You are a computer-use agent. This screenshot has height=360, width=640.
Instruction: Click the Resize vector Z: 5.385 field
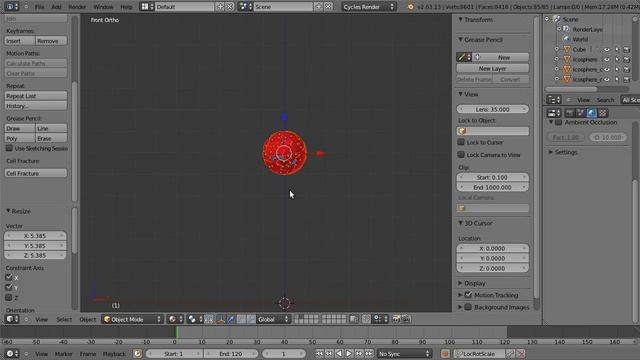(35, 256)
